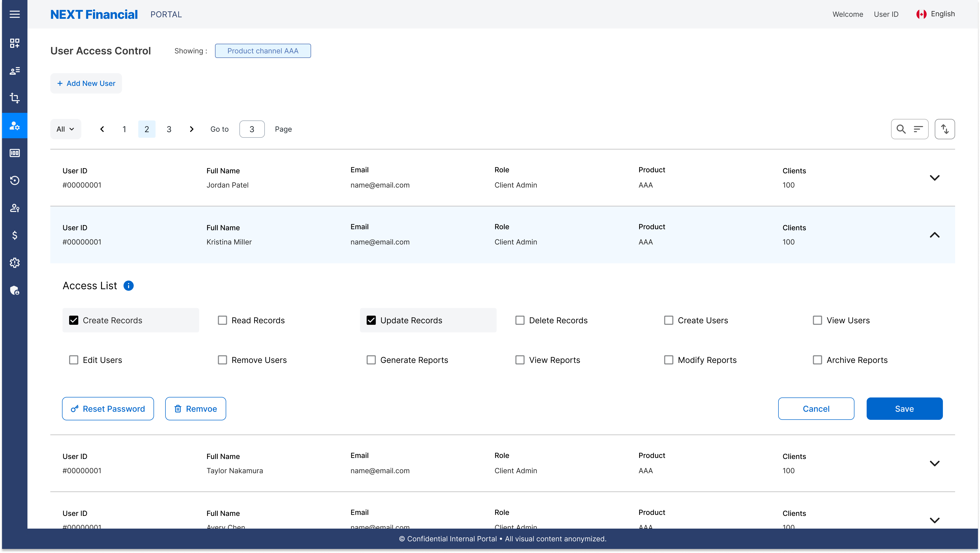Viewport: 980px width, 553px height.
Task: Open the history sidebar icon
Action: 14,180
